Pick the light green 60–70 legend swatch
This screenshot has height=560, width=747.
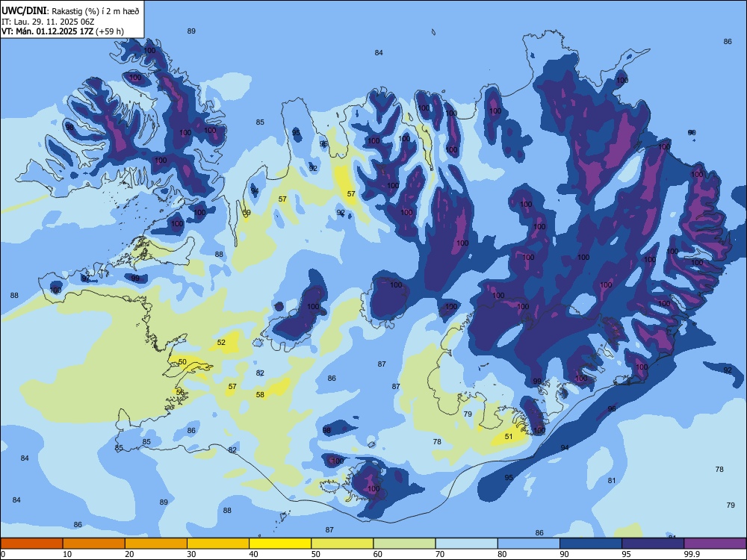coord(404,544)
